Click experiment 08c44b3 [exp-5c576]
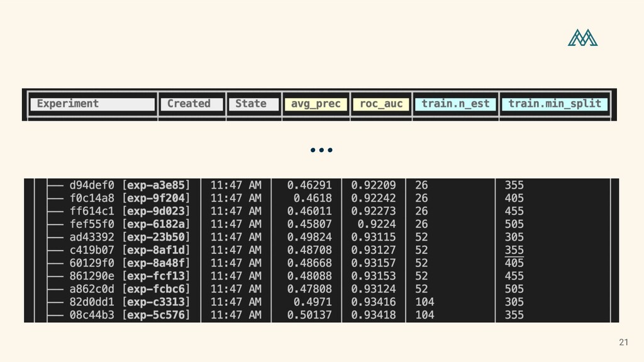The height and width of the screenshot is (362, 644). [x=130, y=315]
